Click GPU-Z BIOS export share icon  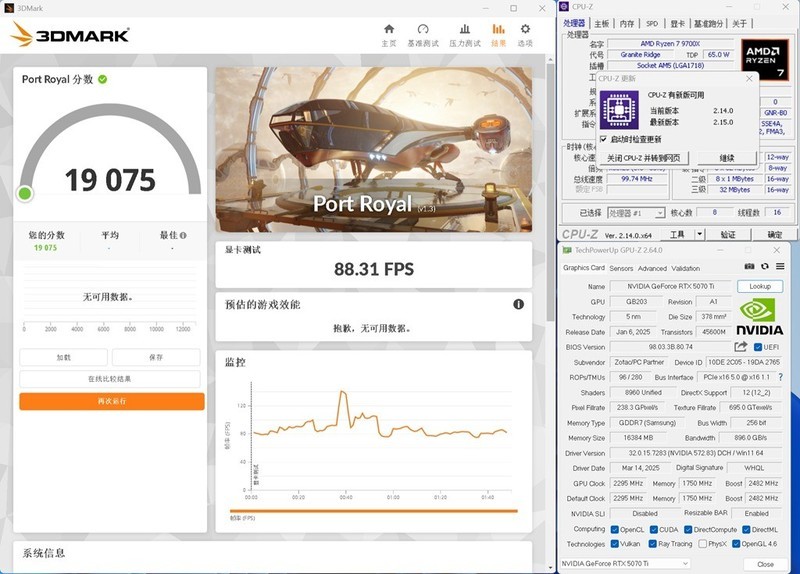(x=740, y=346)
